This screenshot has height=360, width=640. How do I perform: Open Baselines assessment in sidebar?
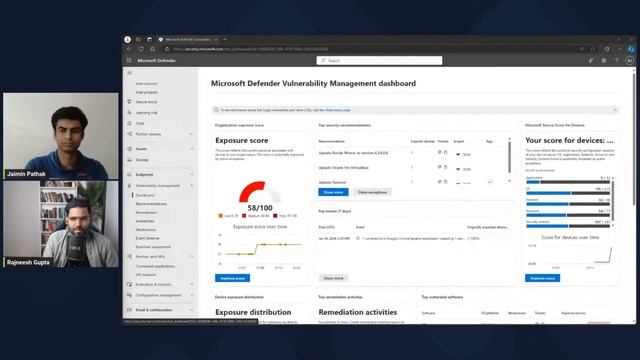(x=153, y=247)
